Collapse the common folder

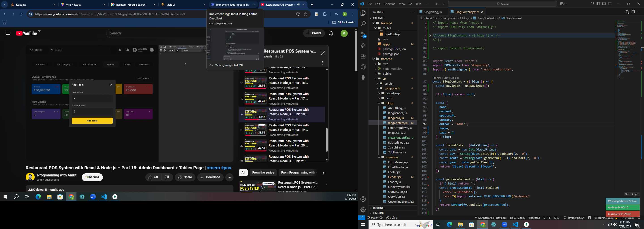(x=379, y=157)
